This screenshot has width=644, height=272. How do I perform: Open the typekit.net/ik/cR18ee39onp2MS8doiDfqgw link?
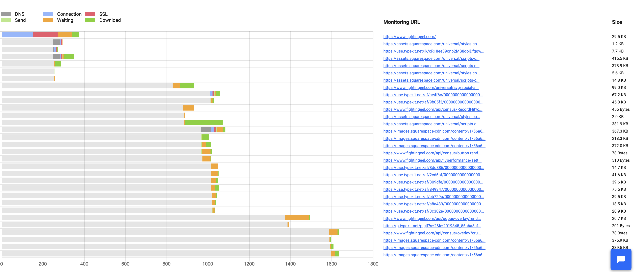pos(434,51)
